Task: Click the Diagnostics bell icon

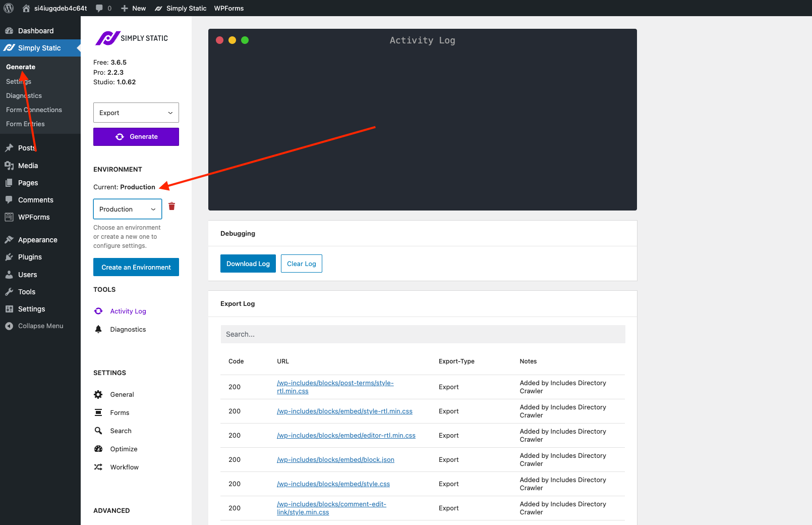Action: (98, 329)
